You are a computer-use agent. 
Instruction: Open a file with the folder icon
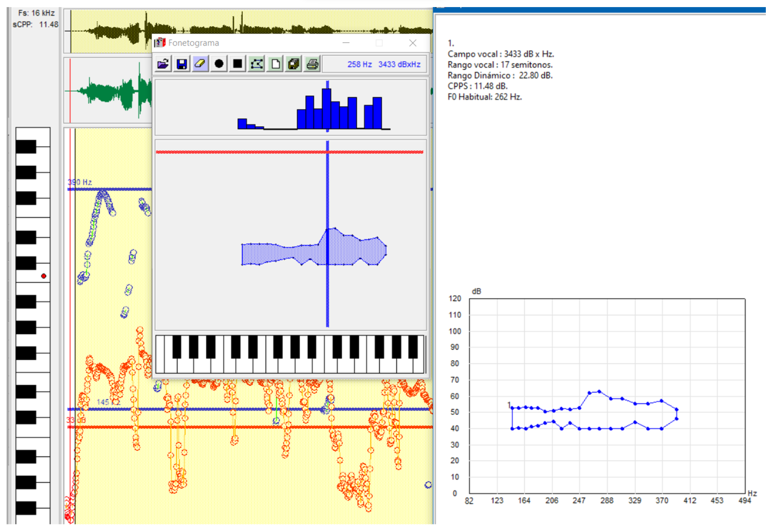coord(163,64)
